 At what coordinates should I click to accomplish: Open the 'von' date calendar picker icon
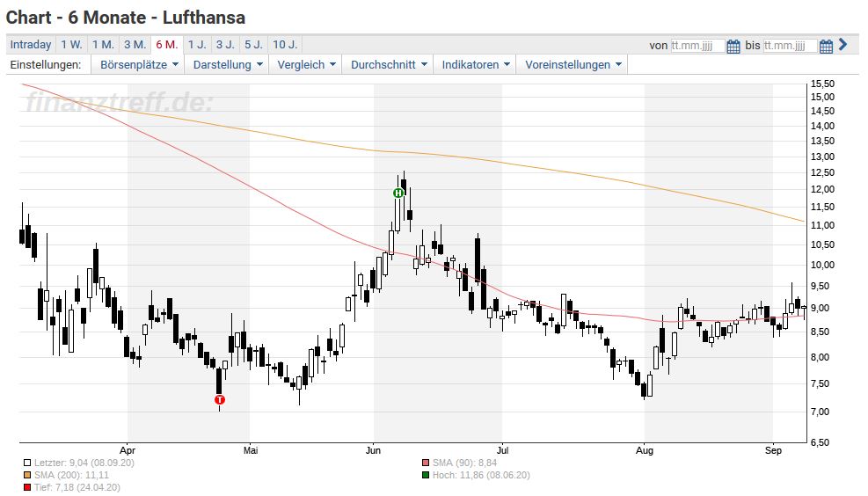coord(733,46)
